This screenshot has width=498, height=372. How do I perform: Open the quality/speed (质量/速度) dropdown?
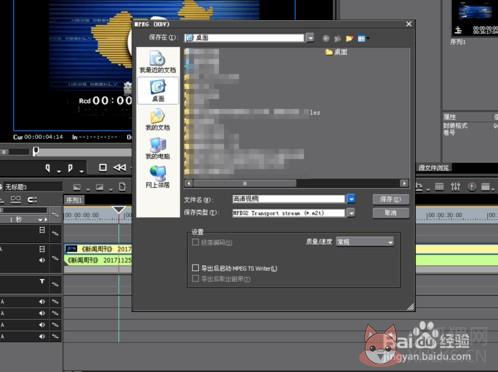click(x=365, y=242)
